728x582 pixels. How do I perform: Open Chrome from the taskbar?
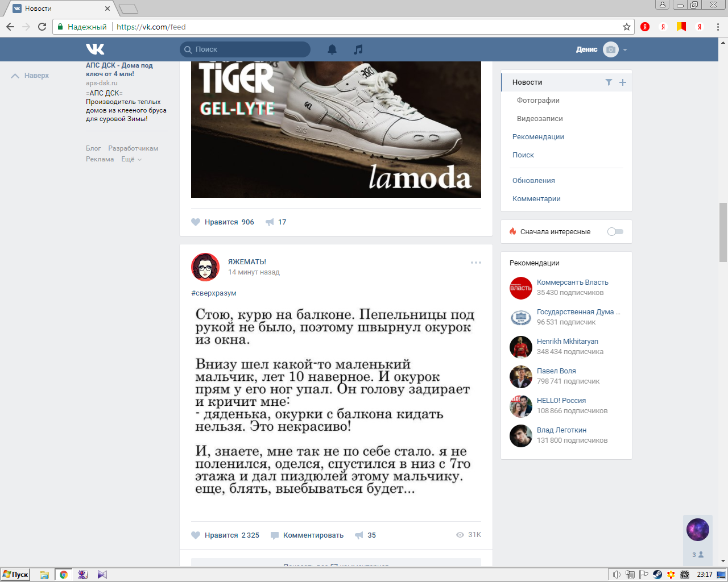64,575
